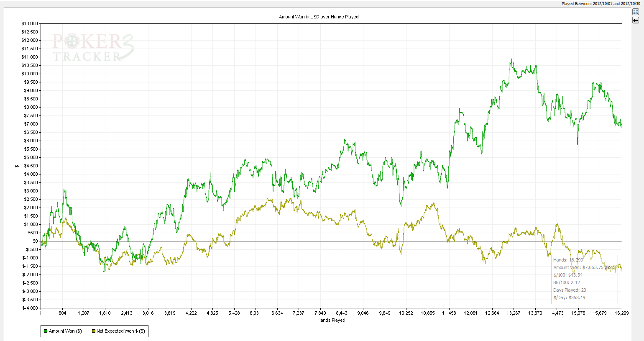Select the "Net Expected Won $ ($)" legend label

(120, 331)
